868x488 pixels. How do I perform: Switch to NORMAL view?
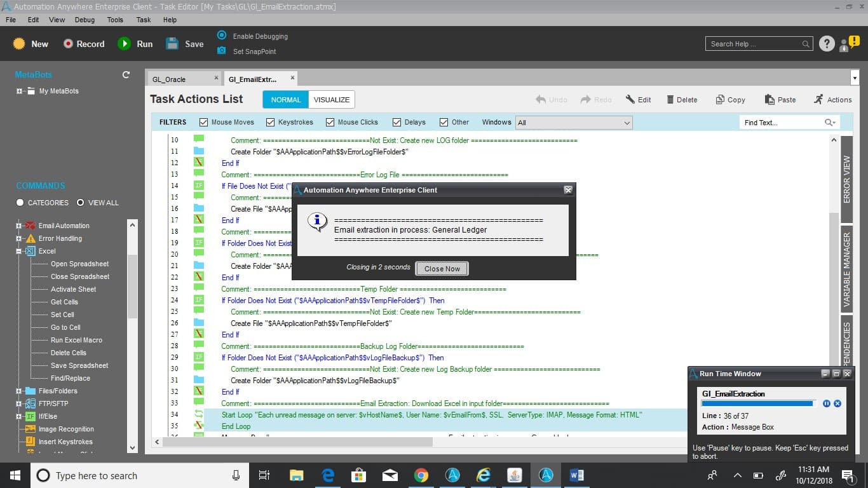[286, 100]
